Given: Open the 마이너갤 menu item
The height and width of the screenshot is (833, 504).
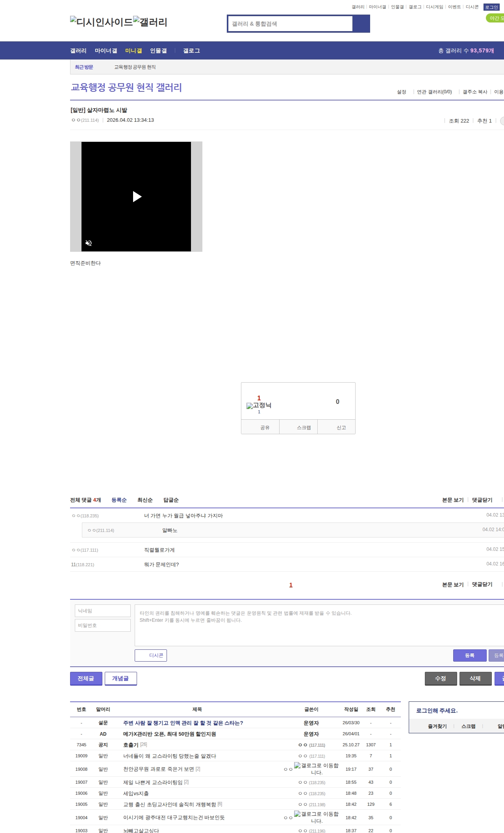Looking at the screenshot, I should click(x=106, y=51).
